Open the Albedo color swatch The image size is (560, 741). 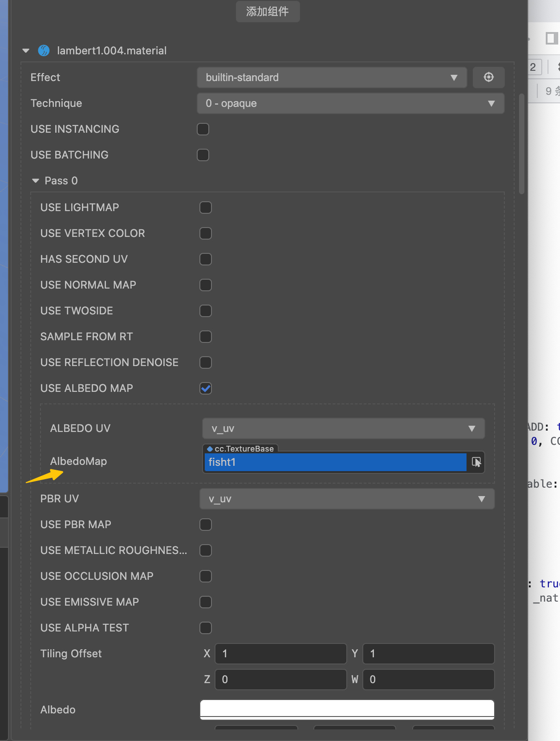click(347, 709)
